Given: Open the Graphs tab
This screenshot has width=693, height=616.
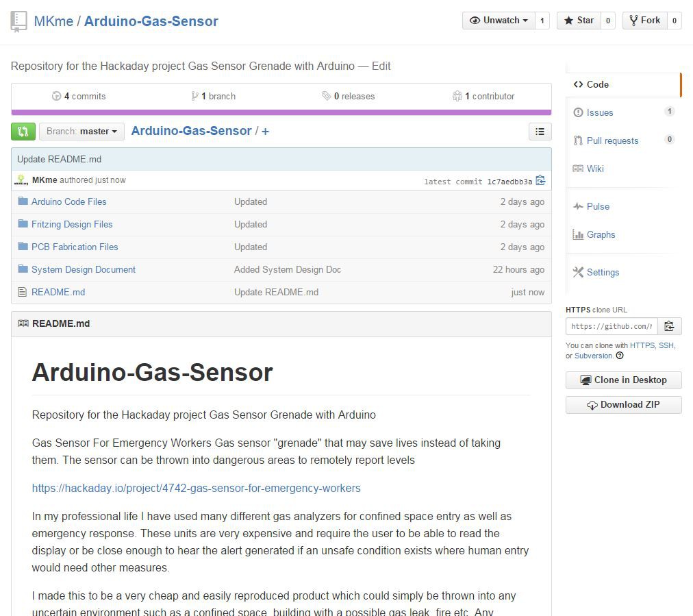Looking at the screenshot, I should point(601,234).
